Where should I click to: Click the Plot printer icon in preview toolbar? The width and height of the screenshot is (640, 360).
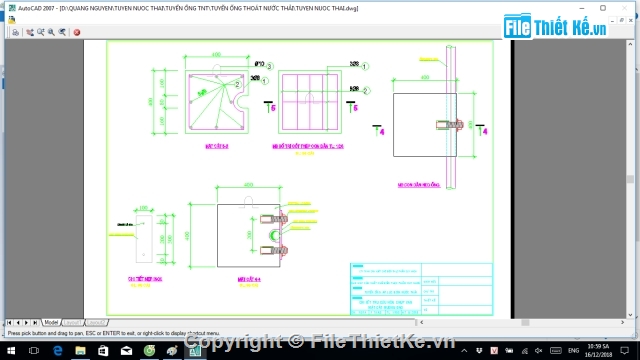16,32
